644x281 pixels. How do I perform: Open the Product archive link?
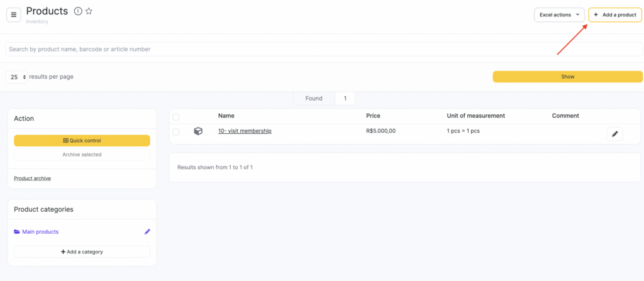pyautogui.click(x=32, y=179)
